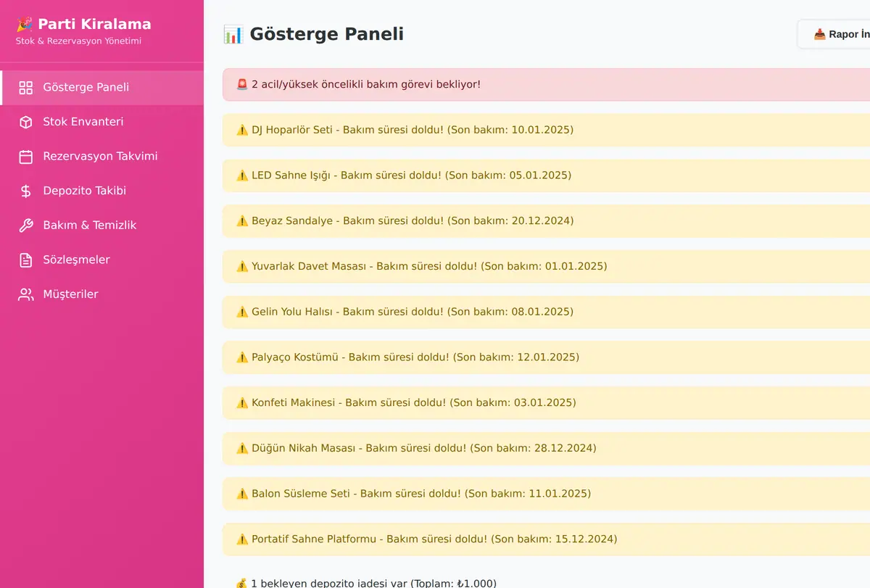Select the Balon Süsleme Seti warning text
The width and height of the screenshot is (870, 588).
[x=421, y=494]
